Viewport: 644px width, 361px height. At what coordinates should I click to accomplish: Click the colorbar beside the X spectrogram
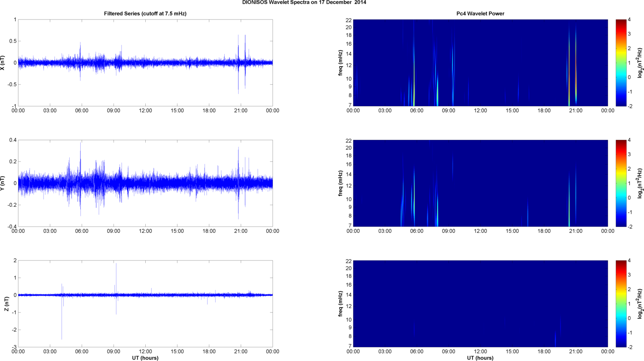[621, 63]
